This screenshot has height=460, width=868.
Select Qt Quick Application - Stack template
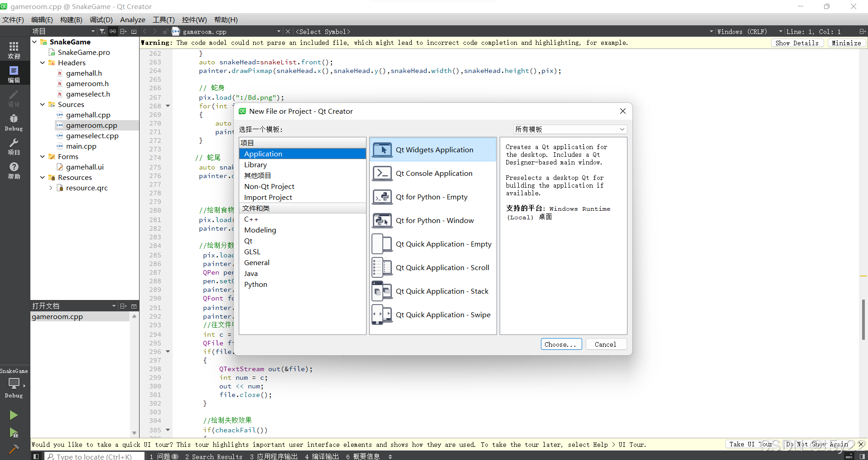(x=433, y=291)
